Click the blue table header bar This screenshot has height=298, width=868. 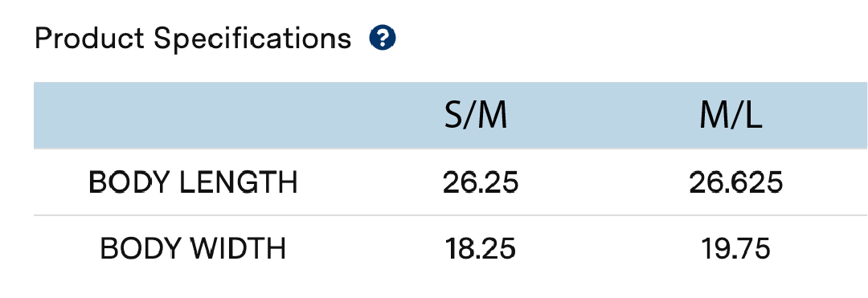pyautogui.click(x=451, y=116)
